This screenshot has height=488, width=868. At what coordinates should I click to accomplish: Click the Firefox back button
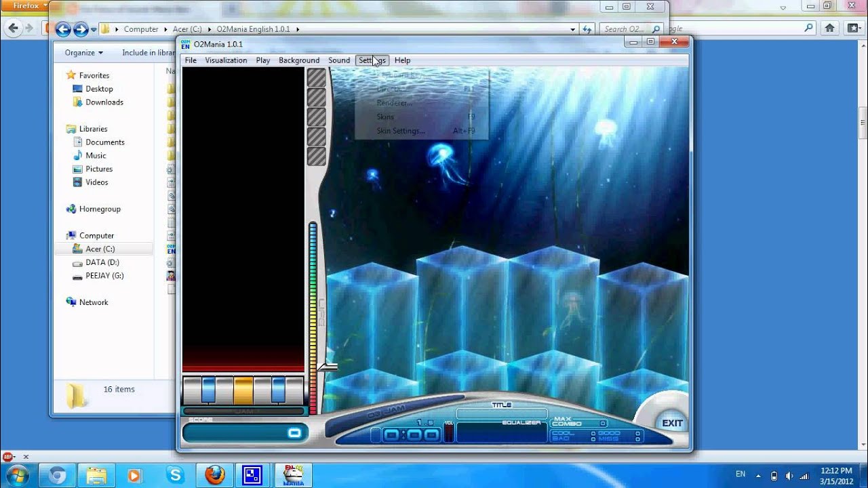(x=12, y=28)
